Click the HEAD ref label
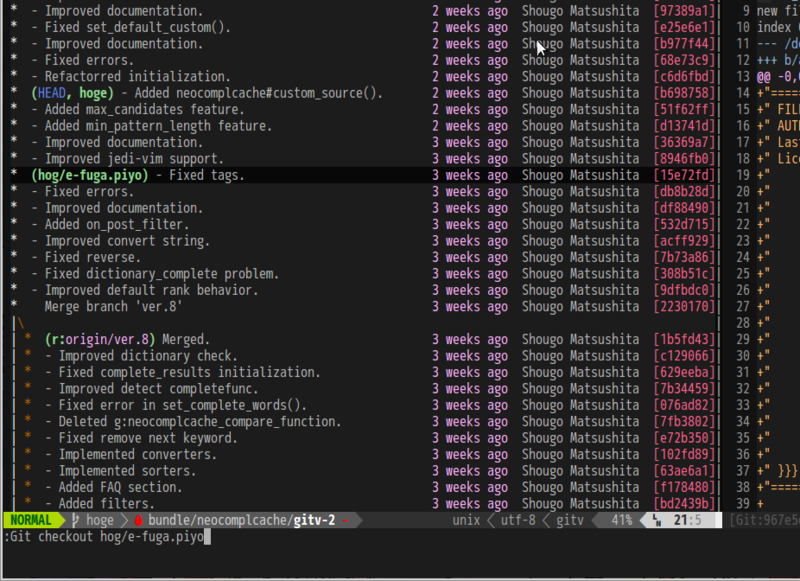The image size is (800, 581). click(52, 93)
